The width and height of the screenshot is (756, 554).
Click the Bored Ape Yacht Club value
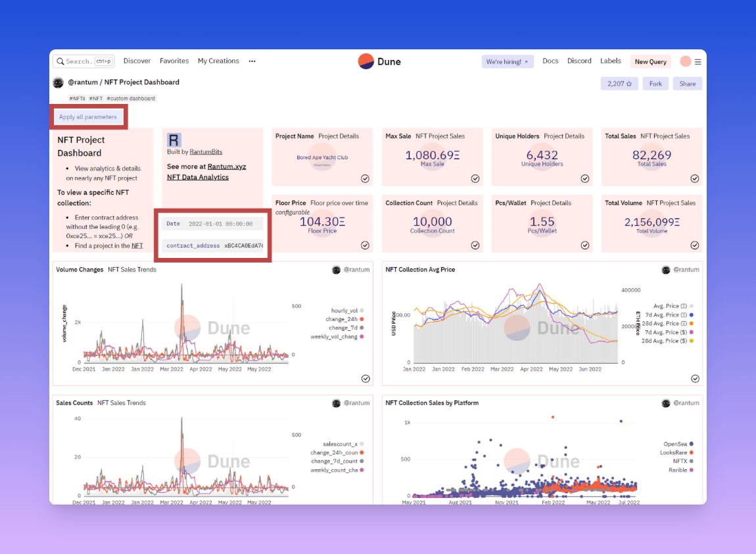tap(322, 157)
